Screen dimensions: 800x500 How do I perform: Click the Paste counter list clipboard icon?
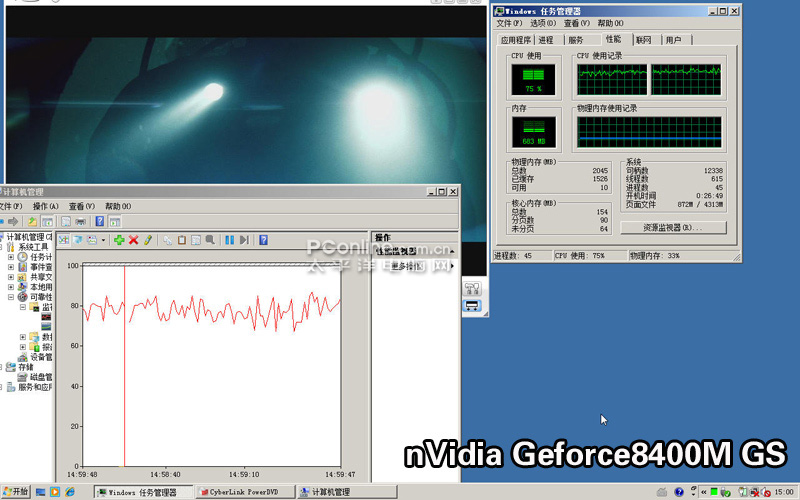pyautogui.click(x=182, y=240)
